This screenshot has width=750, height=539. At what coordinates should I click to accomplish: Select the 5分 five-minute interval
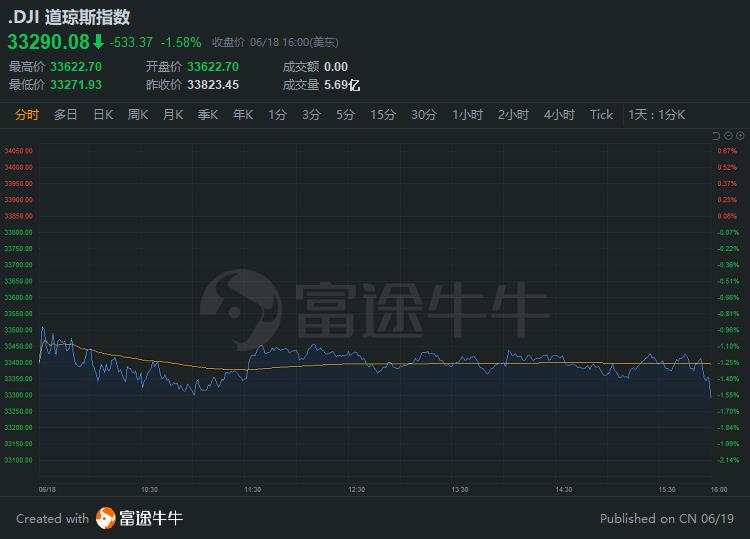click(x=345, y=115)
